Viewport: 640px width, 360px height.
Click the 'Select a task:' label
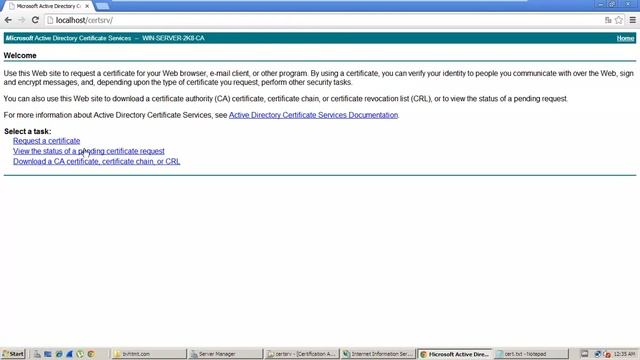(x=28, y=131)
